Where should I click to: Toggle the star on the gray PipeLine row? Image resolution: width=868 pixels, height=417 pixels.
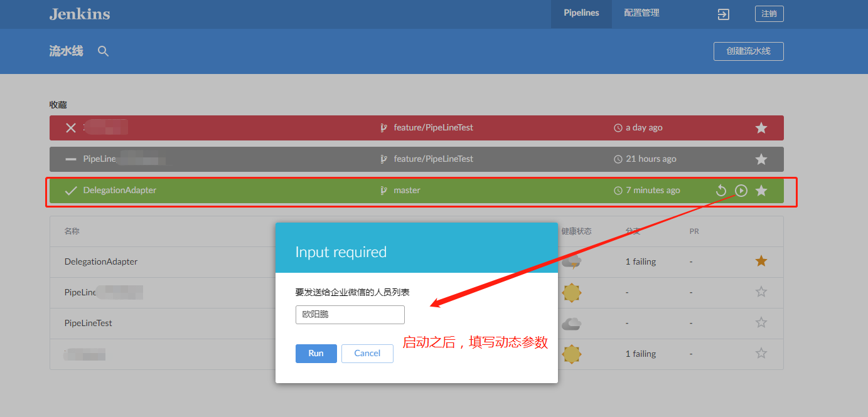tap(761, 159)
